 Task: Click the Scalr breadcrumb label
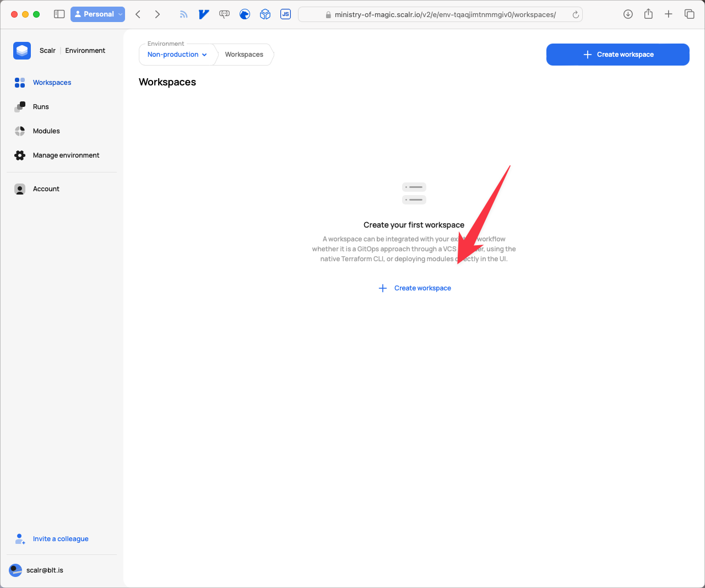(47, 51)
